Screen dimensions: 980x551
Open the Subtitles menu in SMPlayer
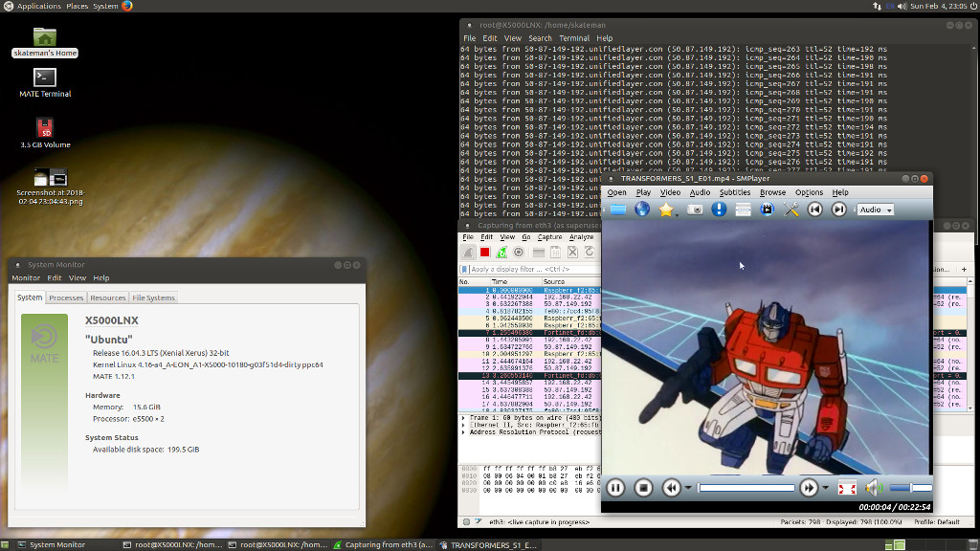pos(734,192)
